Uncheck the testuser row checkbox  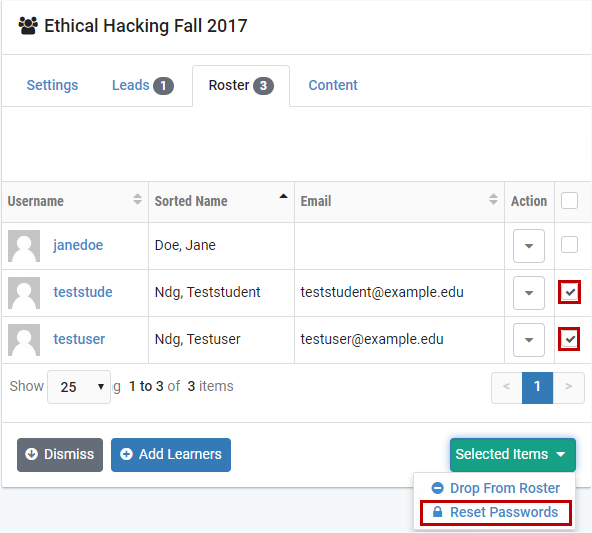(569, 339)
